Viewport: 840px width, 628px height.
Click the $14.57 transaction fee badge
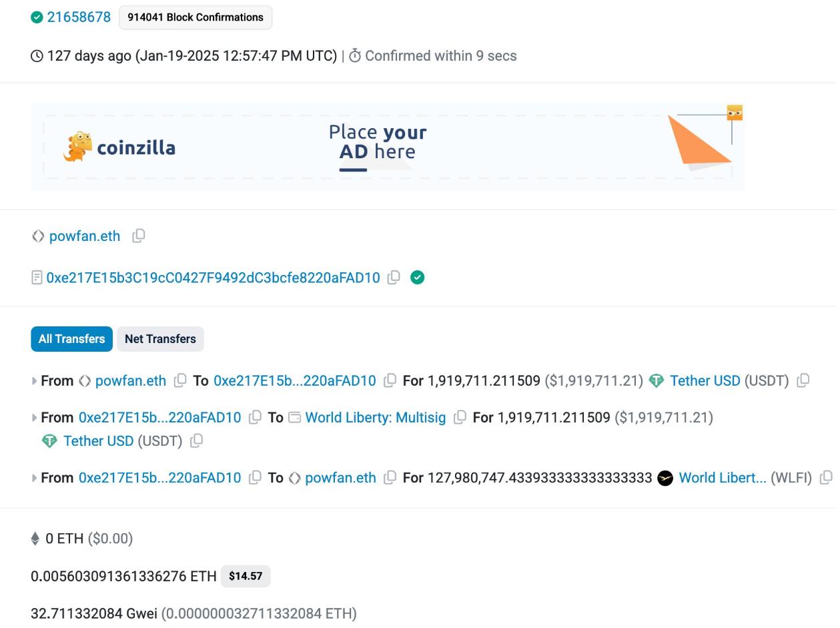point(246,576)
